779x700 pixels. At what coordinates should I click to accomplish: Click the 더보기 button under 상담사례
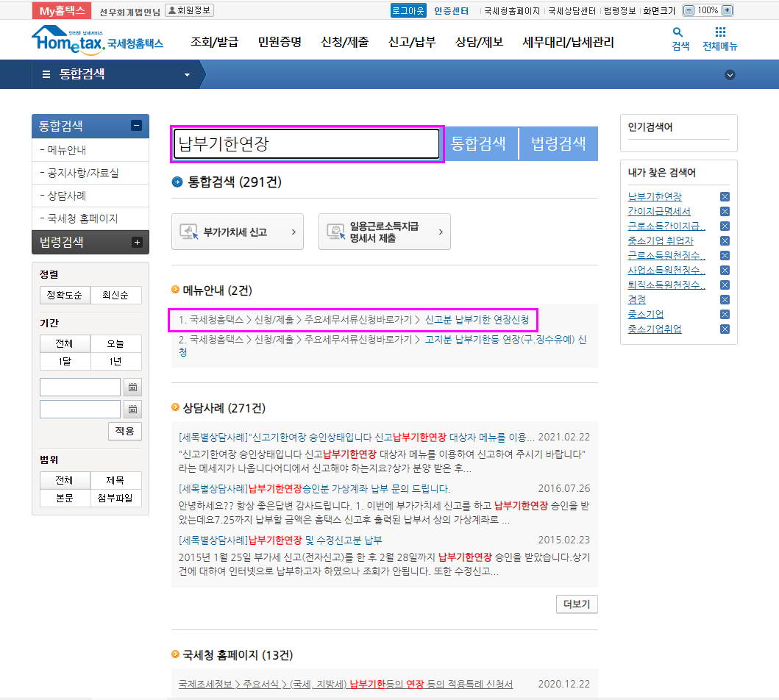point(577,604)
